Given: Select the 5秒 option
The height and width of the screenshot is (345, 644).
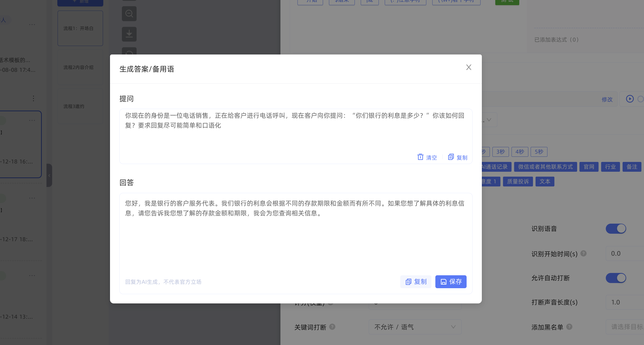Looking at the screenshot, I should [x=539, y=152].
